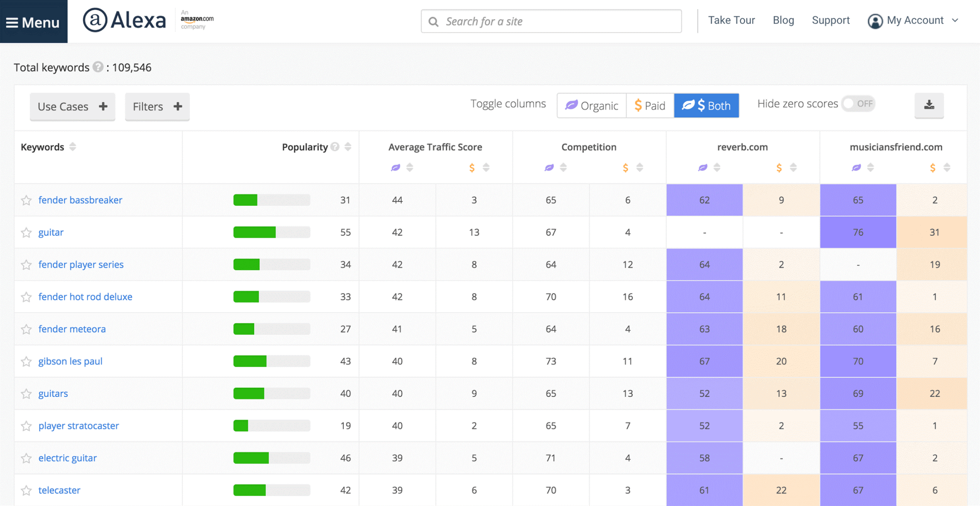Star the fender player series keyword
This screenshot has width=980, height=506.
point(27,264)
